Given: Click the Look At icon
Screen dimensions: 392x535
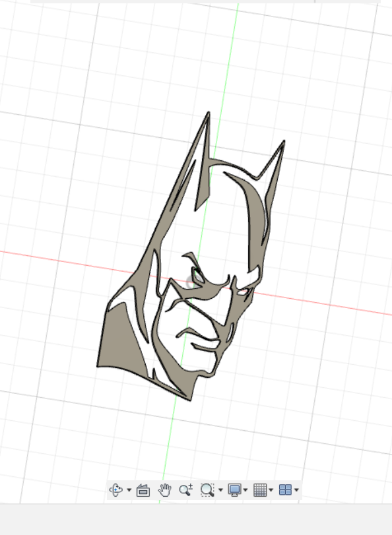Looking at the screenshot, I should click(143, 490).
